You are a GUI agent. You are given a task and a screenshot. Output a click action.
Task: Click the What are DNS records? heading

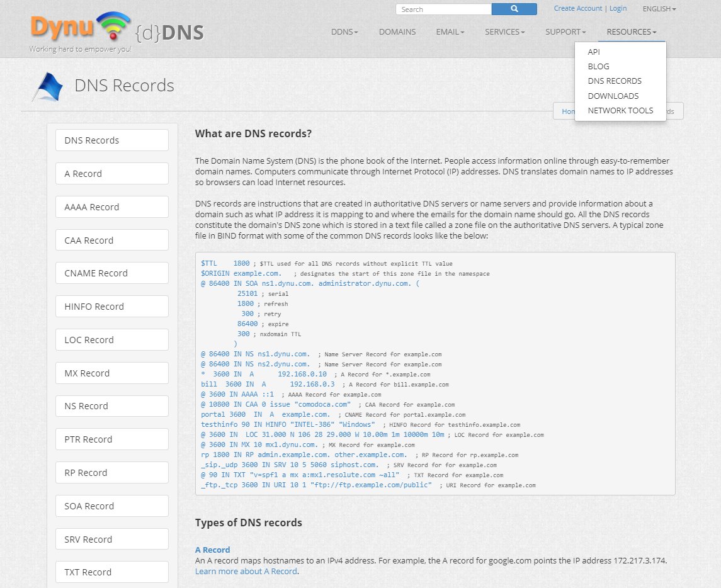[x=253, y=133]
